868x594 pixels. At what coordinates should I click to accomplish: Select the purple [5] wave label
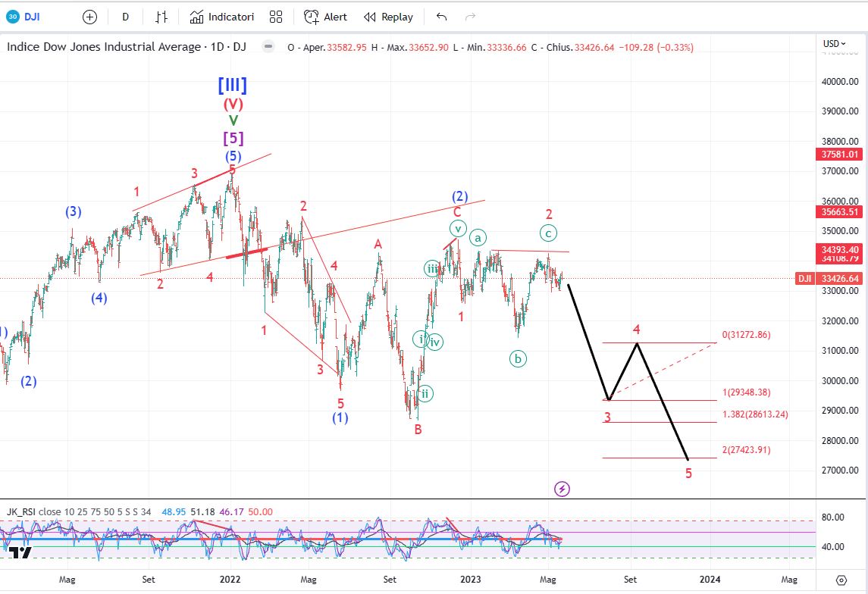(x=233, y=138)
